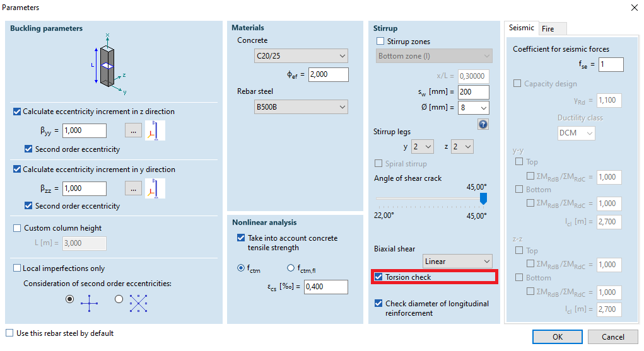This screenshot has height=351, width=644.
Task: Click the column buckling diagram image
Action: (x=108, y=66)
